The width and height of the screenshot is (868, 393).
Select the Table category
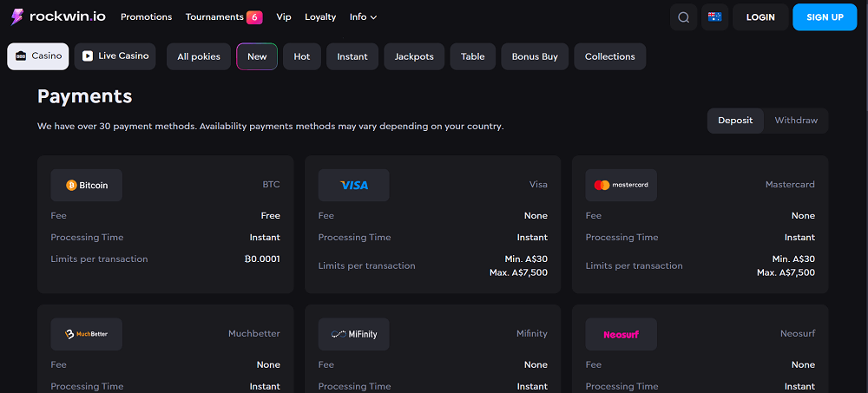pos(473,56)
